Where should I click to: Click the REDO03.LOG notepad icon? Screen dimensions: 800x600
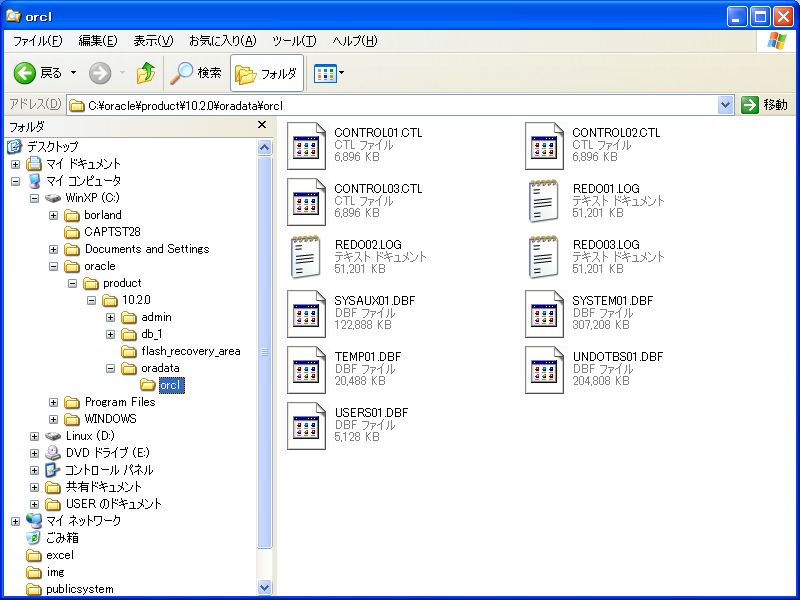tap(543, 257)
